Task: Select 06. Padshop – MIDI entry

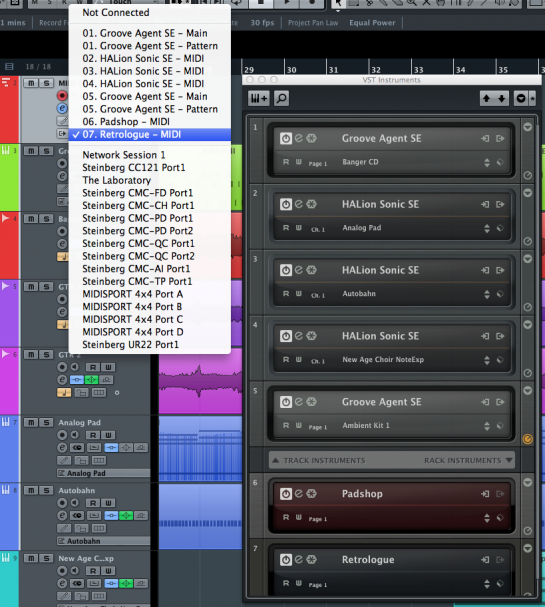Action: 150,122
